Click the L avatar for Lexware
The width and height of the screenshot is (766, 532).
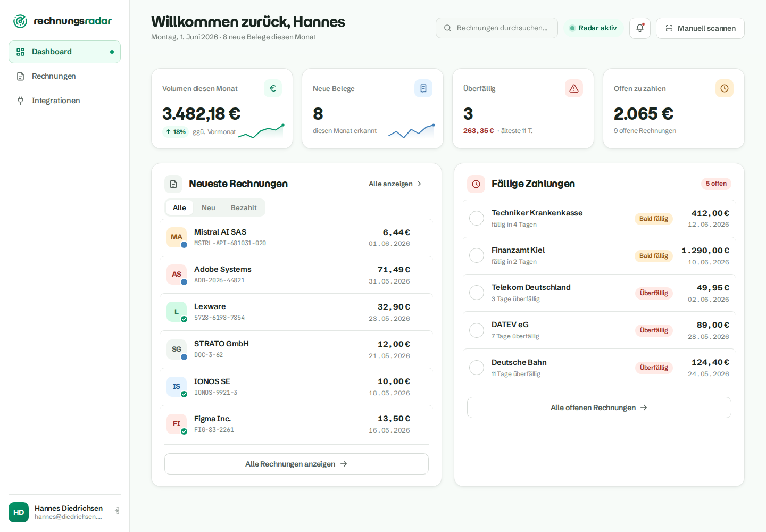point(177,312)
